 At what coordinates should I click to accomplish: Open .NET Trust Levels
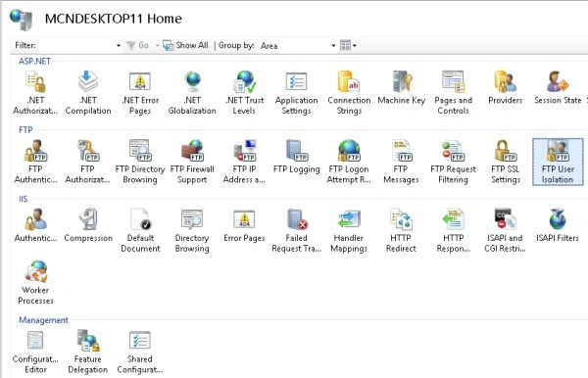[244, 92]
